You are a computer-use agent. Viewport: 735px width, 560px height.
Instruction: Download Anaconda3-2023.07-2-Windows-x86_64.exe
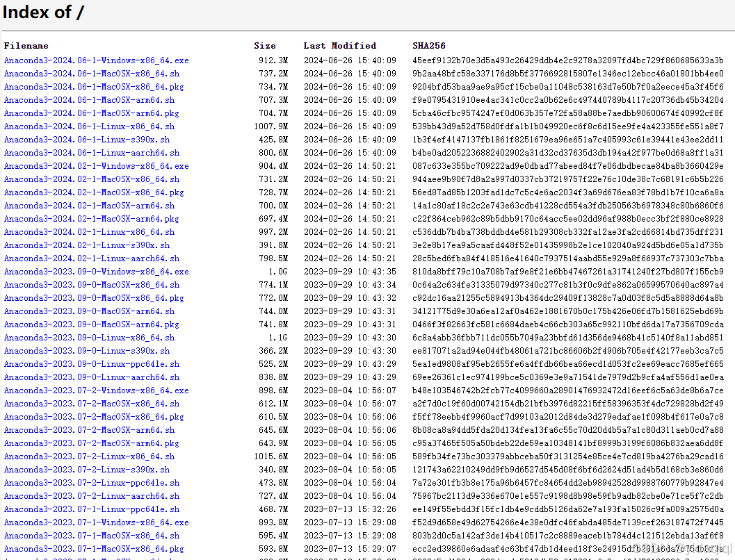tap(96, 390)
